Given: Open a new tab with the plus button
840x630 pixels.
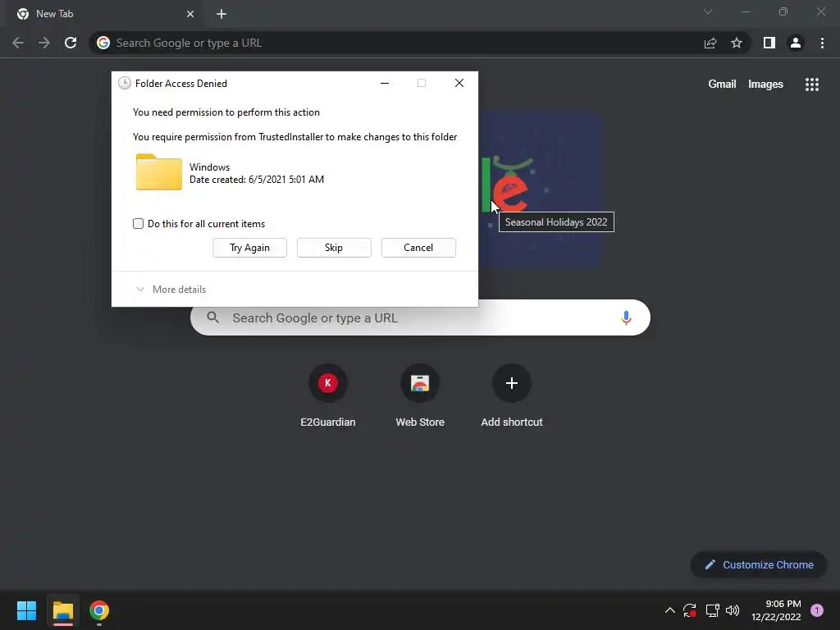Looking at the screenshot, I should coord(221,14).
